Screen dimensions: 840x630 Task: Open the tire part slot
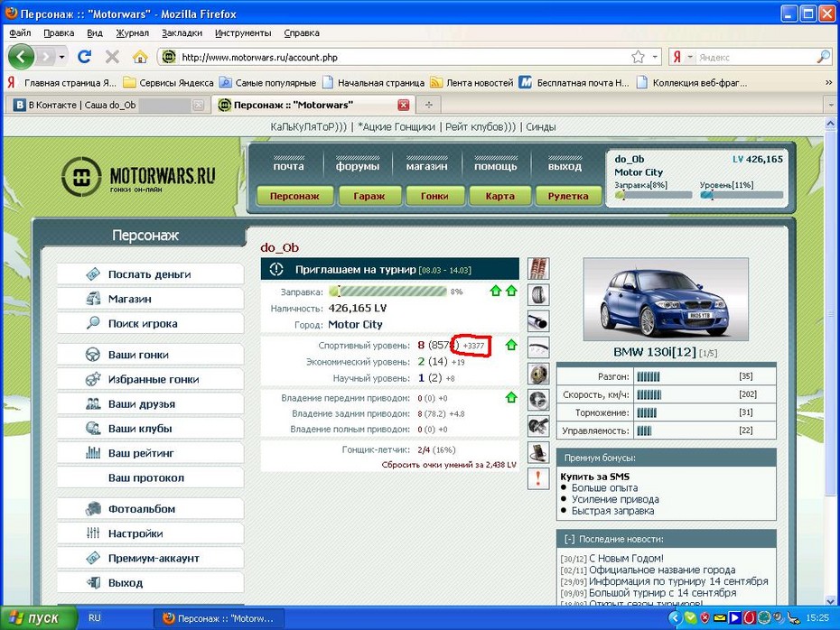[x=538, y=294]
